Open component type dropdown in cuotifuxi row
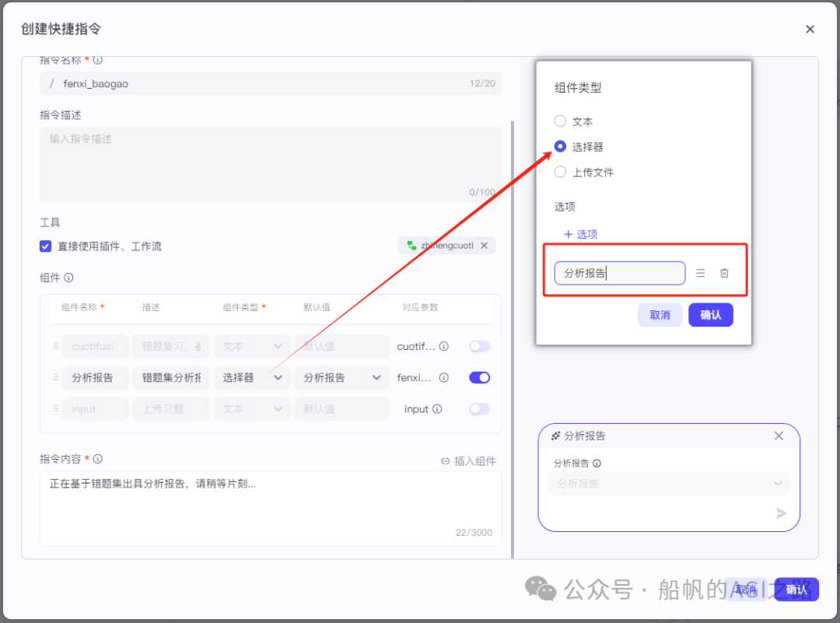Viewport: 840px width, 623px height. click(x=252, y=346)
